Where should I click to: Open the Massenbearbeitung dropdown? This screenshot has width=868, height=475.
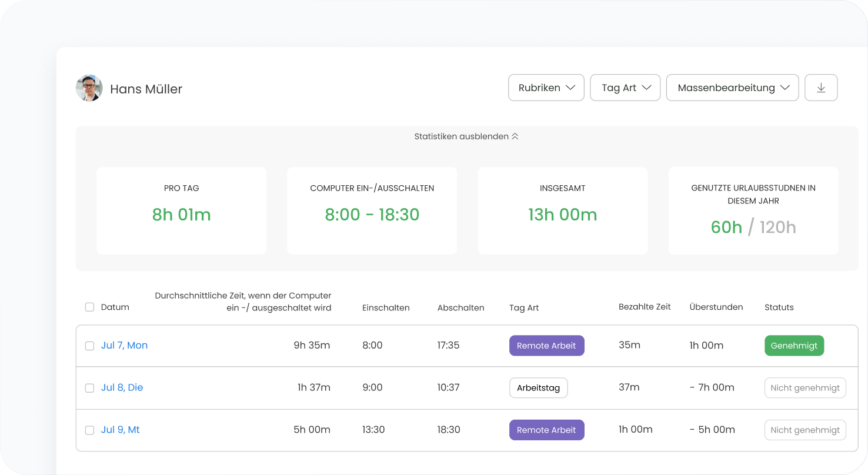[x=732, y=88]
